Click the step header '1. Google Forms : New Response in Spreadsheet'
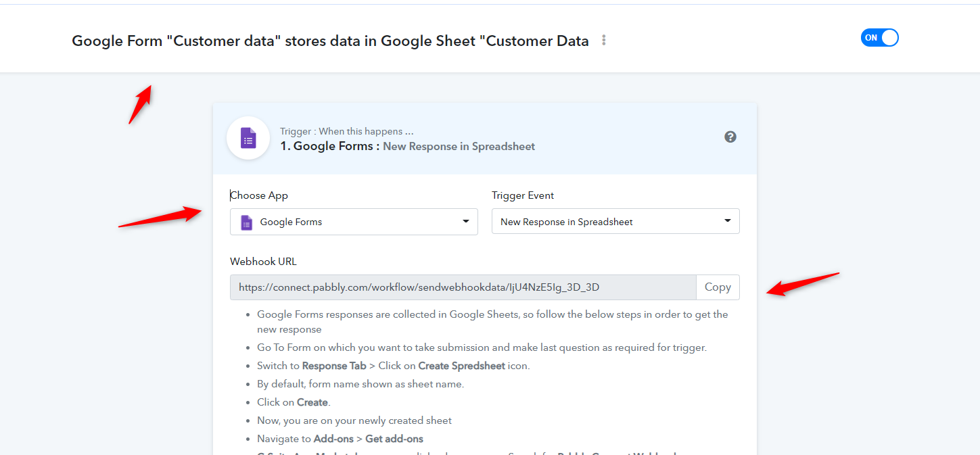The image size is (980, 455). pyautogui.click(x=407, y=146)
